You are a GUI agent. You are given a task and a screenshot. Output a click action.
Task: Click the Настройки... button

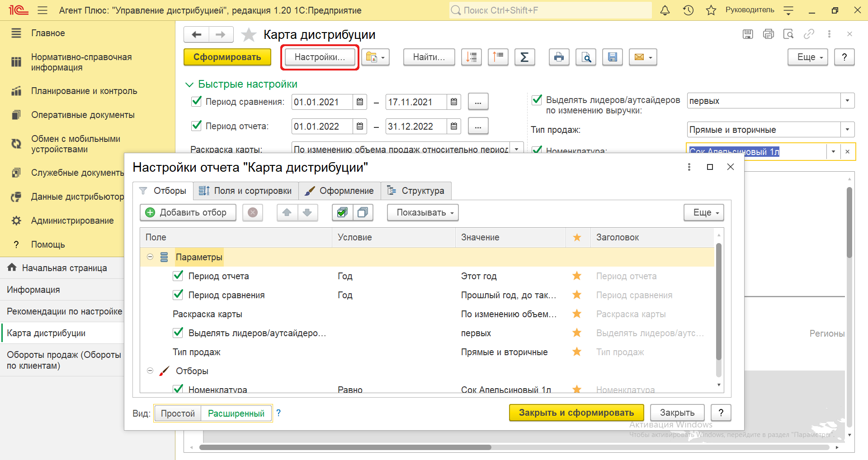click(320, 57)
